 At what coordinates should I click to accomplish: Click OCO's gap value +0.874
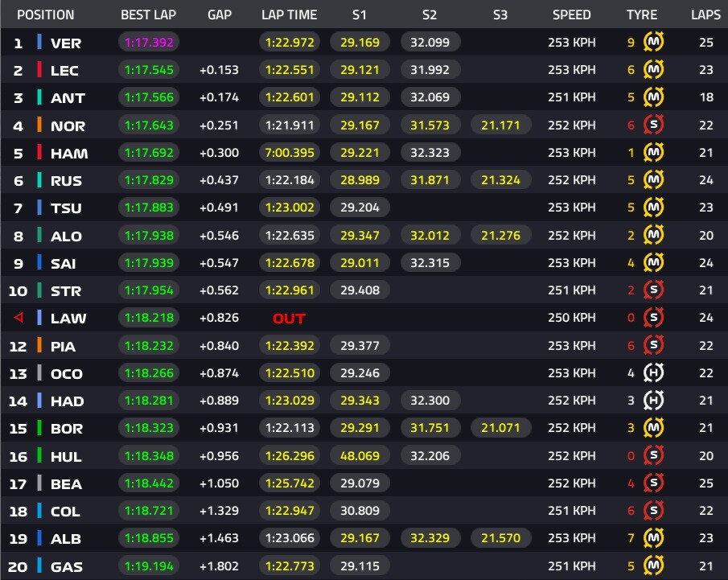(219, 373)
